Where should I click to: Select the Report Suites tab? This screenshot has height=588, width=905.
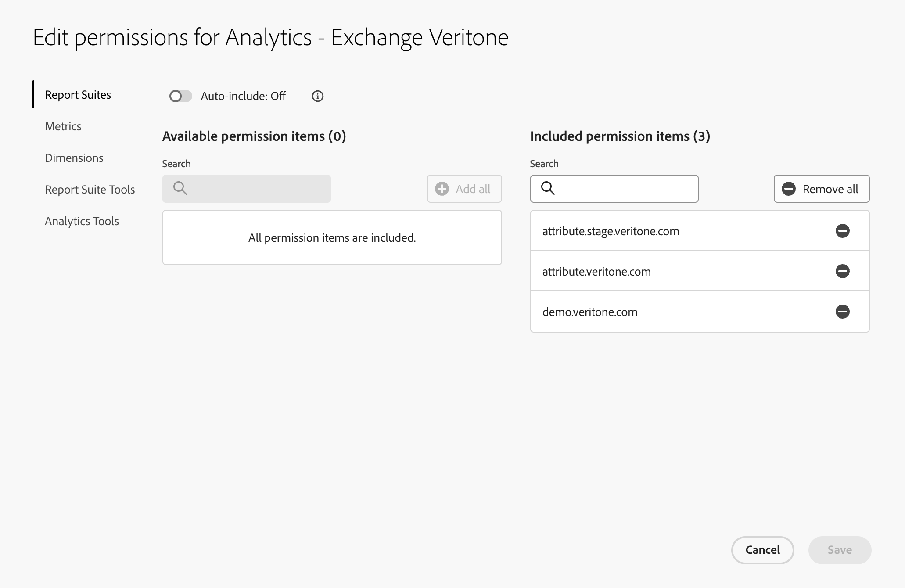point(78,95)
